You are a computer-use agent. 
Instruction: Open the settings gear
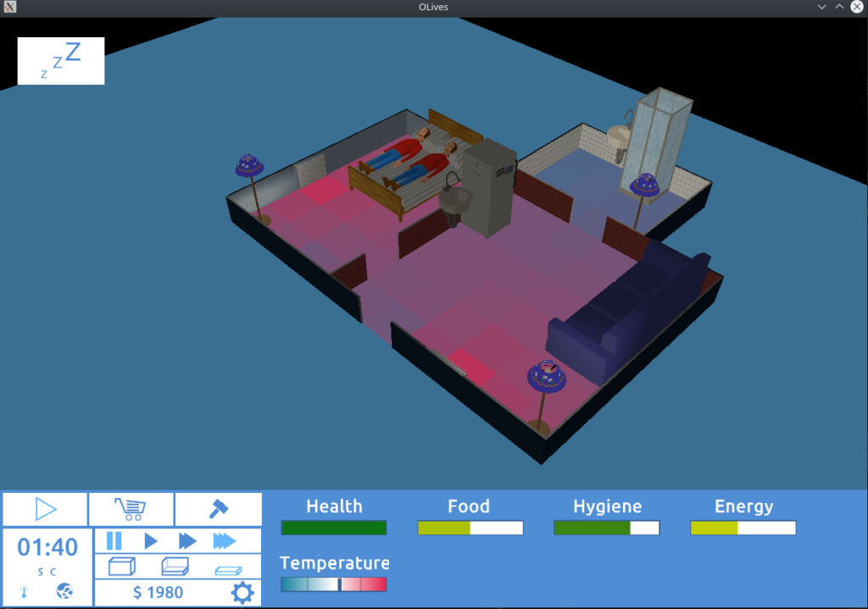coord(242,592)
